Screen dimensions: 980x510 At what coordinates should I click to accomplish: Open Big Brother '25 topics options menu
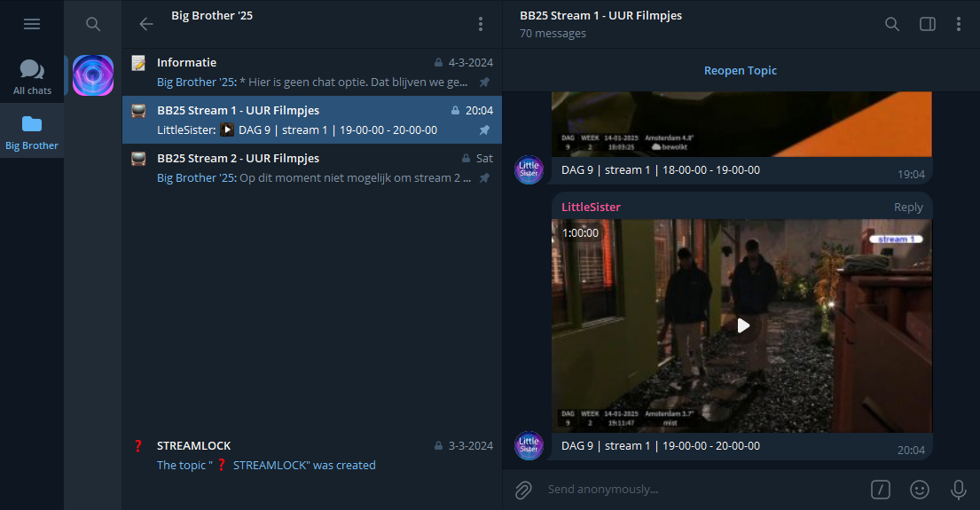click(x=481, y=24)
